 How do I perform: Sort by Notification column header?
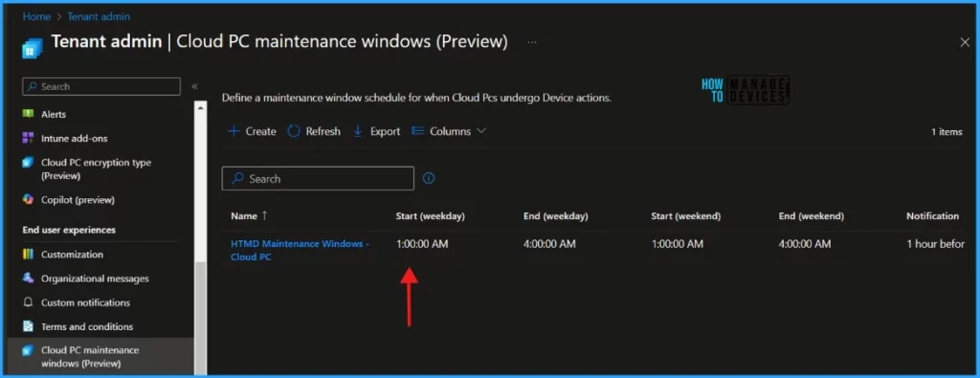(x=932, y=216)
